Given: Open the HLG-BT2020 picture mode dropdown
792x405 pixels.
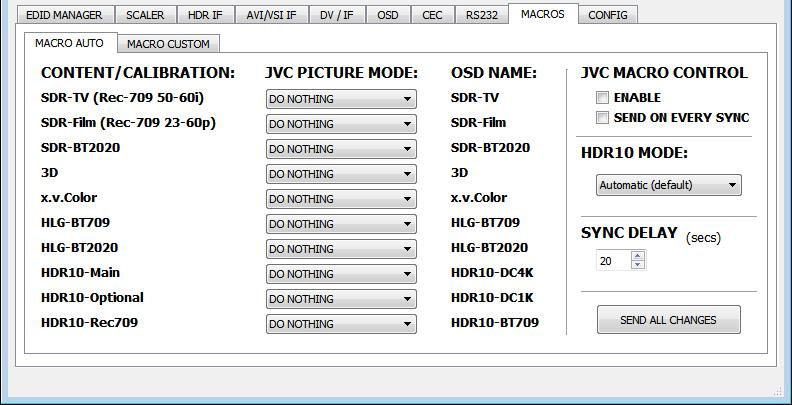Looking at the screenshot, I should coord(341,249).
